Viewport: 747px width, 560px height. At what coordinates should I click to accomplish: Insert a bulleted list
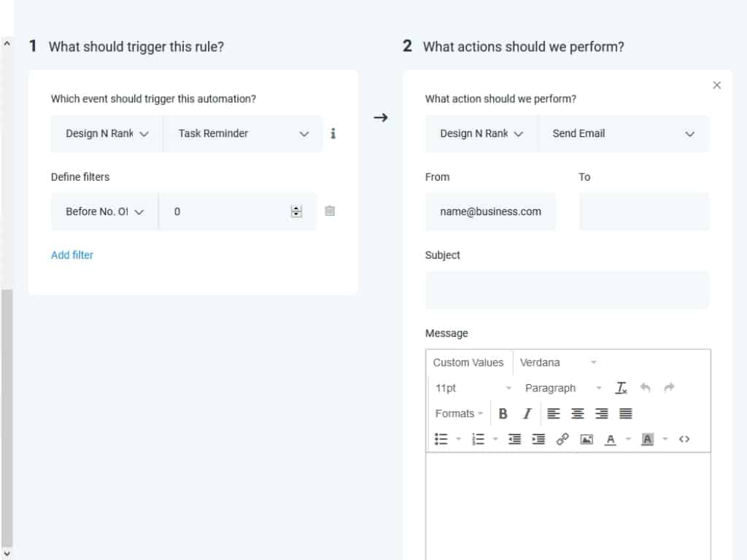[441, 439]
